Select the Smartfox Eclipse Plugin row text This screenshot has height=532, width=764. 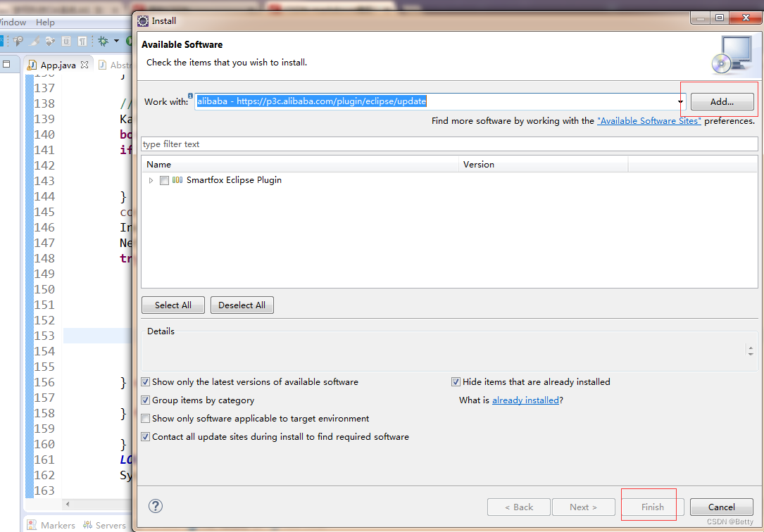[x=234, y=180]
